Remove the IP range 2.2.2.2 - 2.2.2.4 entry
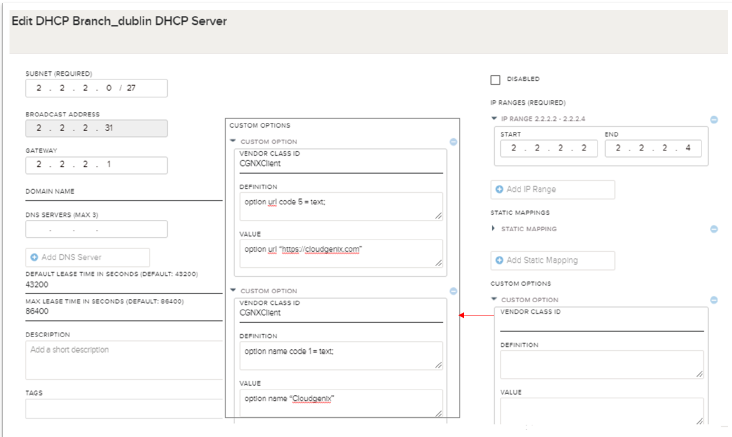The image size is (732, 437). pos(714,119)
